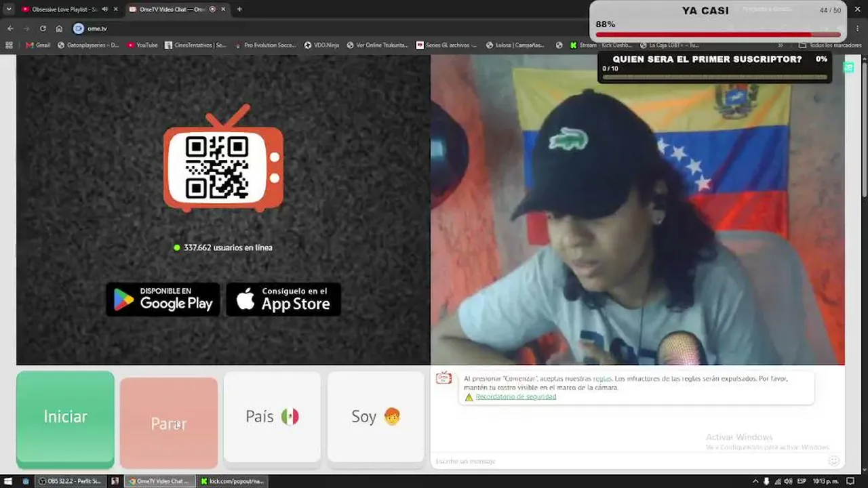Click the '337.662 usuarios en línea' counter
Screen dimensions: 868x488
click(223, 247)
